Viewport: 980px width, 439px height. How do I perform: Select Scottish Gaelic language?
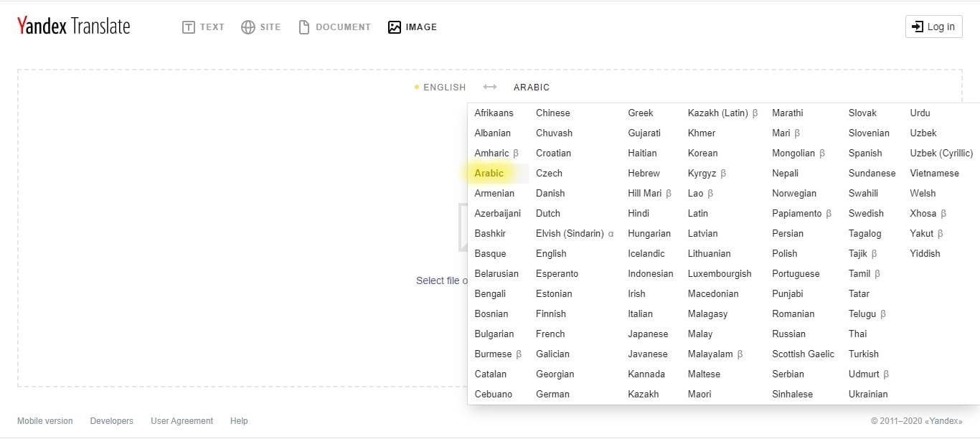pos(804,354)
